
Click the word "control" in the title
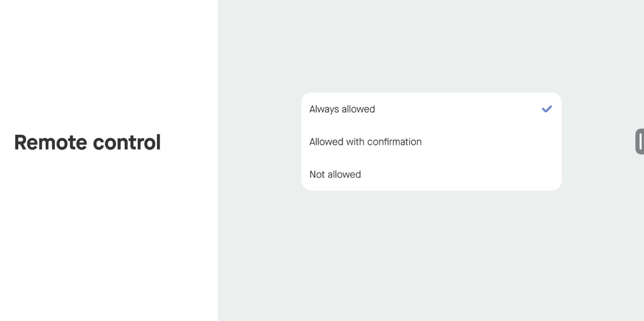[127, 142]
